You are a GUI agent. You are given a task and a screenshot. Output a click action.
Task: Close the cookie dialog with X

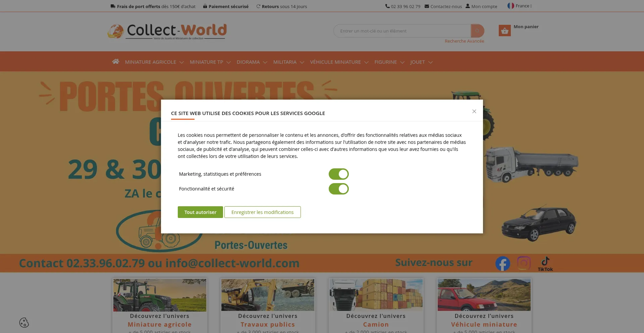(x=474, y=111)
